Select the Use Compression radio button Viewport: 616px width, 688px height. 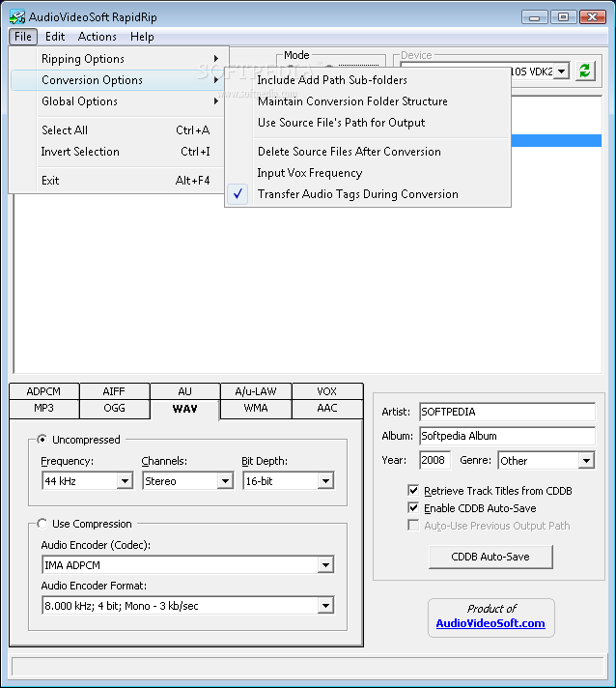[42, 524]
